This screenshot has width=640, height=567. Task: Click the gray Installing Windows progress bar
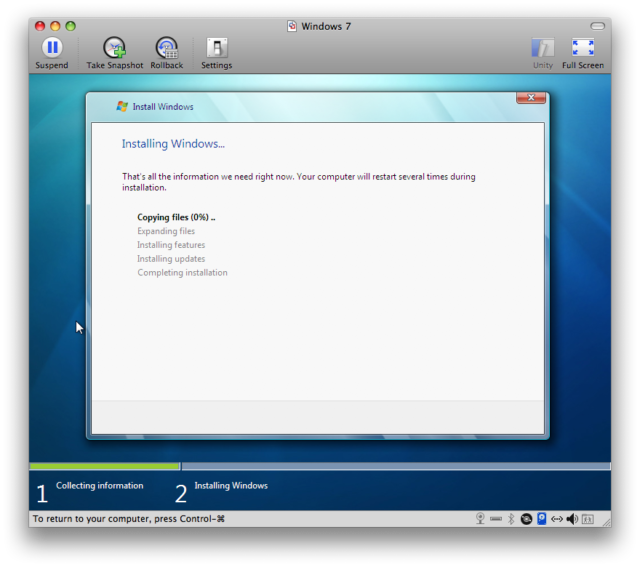pos(396,466)
